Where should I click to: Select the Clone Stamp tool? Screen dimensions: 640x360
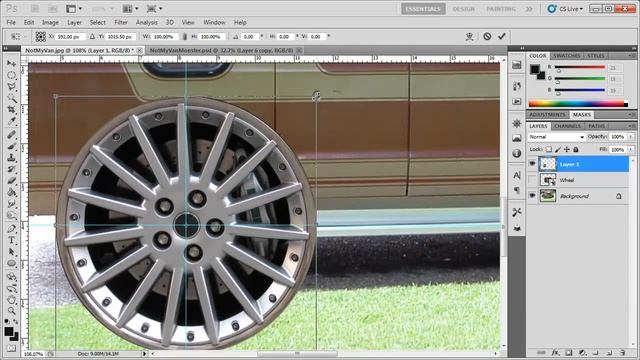point(11,158)
